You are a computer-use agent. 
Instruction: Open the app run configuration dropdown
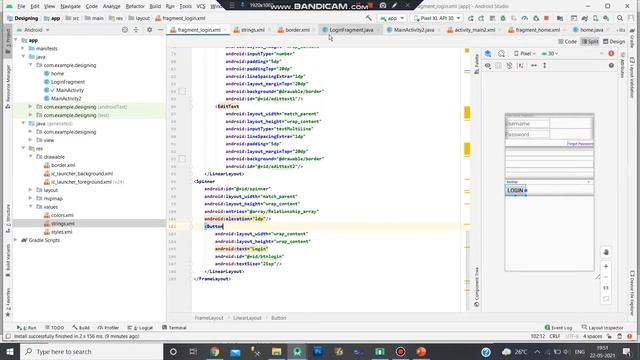392,18
